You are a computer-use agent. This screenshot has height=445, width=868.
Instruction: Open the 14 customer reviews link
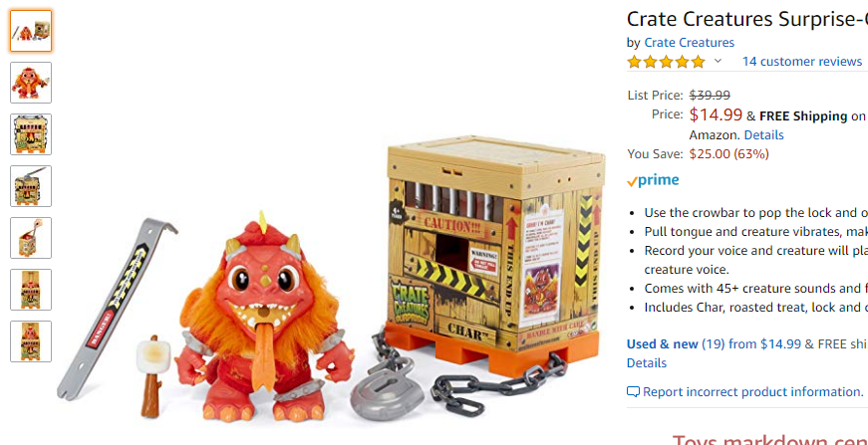802,62
